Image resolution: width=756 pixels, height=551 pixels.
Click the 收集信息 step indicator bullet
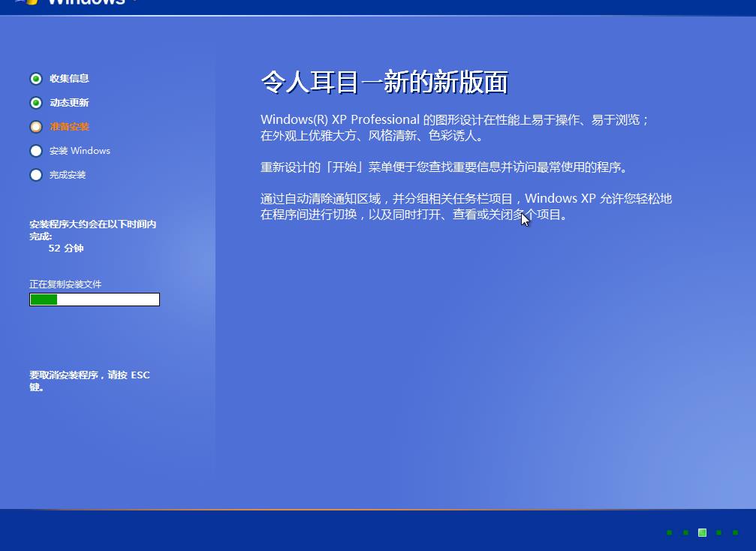click(36, 79)
